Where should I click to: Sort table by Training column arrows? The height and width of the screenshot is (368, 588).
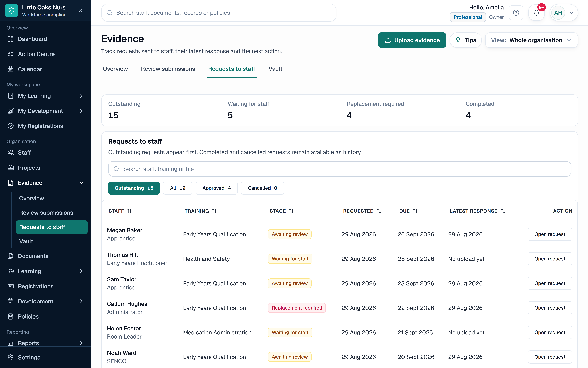tap(214, 211)
